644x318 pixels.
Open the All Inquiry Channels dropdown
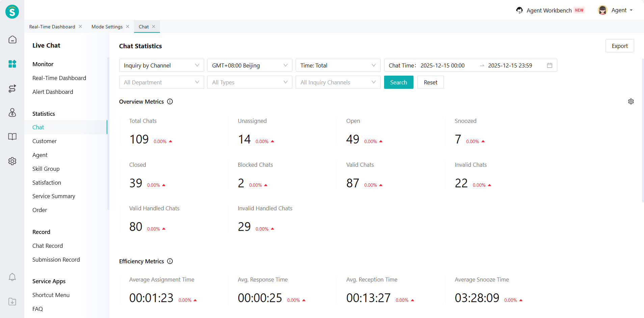(x=338, y=82)
